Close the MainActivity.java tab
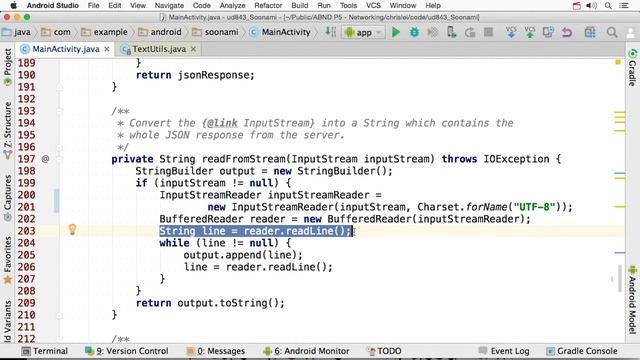Viewport: 640px width, 360px height. click(x=107, y=49)
